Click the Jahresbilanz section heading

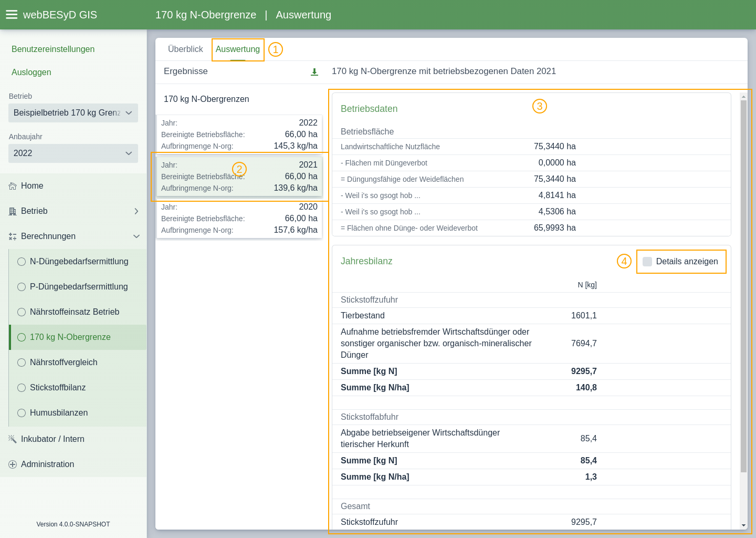pos(366,261)
